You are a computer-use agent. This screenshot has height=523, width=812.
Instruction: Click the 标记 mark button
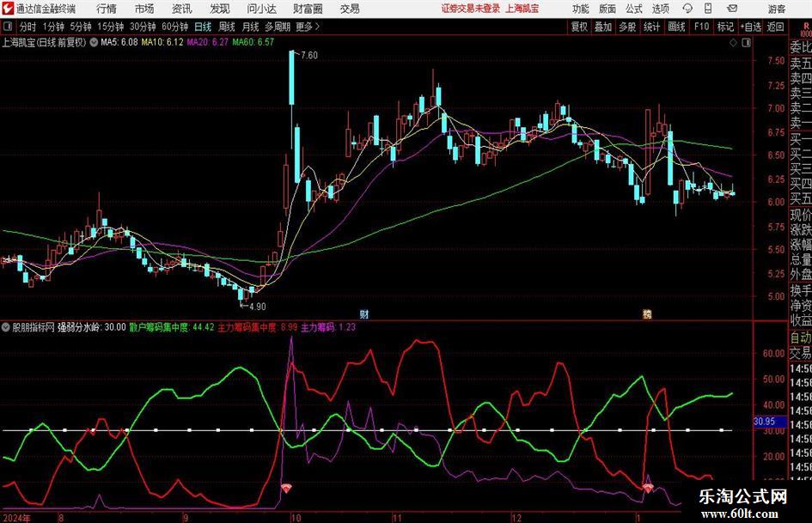point(725,27)
